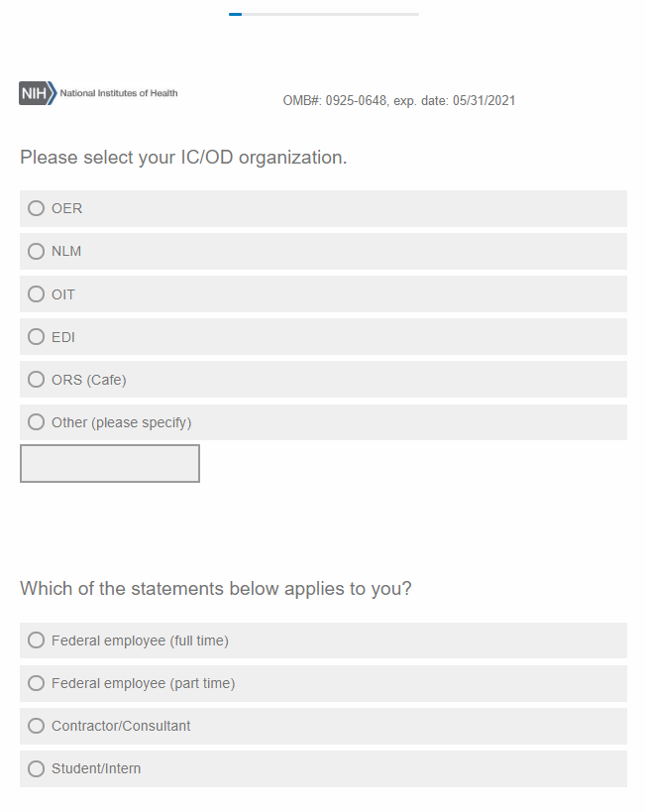This screenshot has width=645, height=812.
Task: Click the OMB number and expiration text
Action: (x=398, y=101)
